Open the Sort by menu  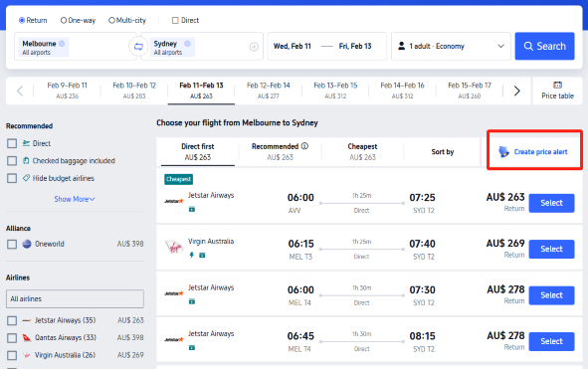443,152
